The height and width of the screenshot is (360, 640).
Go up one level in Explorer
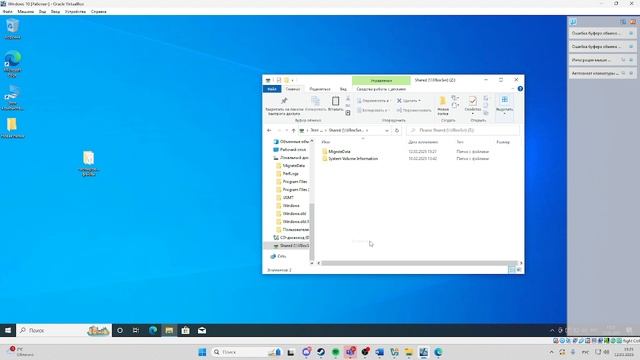pyautogui.click(x=293, y=130)
